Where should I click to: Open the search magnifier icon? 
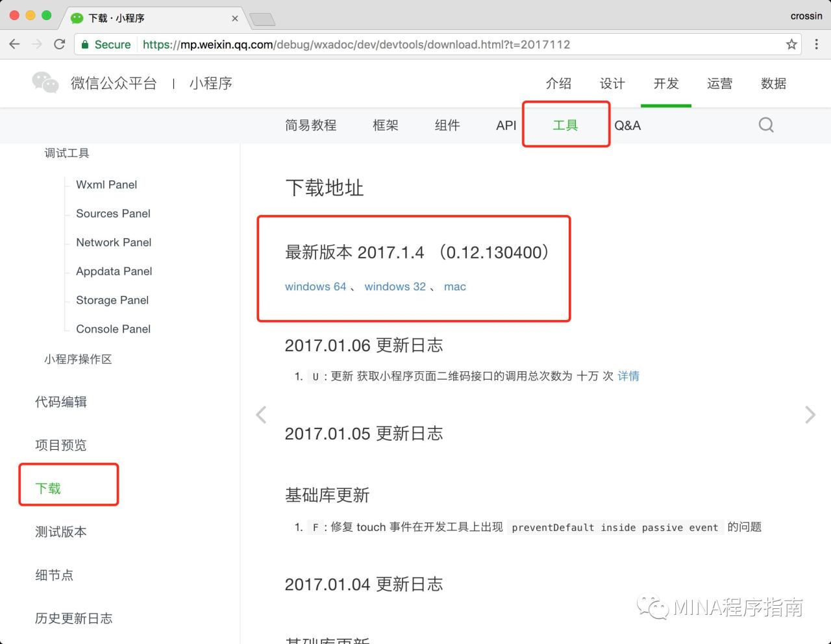click(x=766, y=125)
